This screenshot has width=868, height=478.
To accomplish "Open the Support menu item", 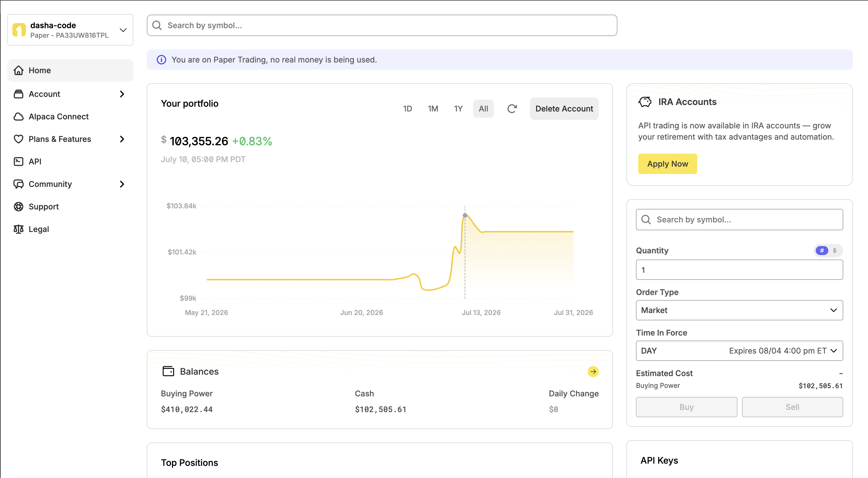I will 70,206.
